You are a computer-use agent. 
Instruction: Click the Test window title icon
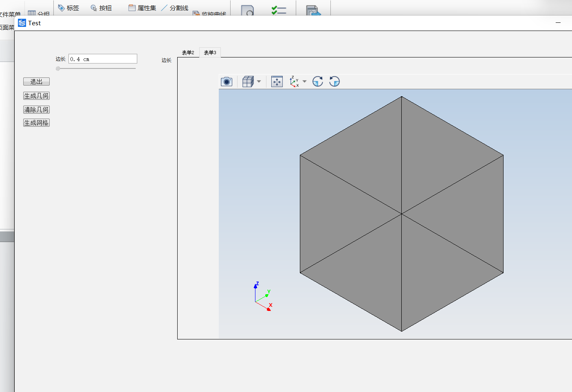tap(22, 23)
